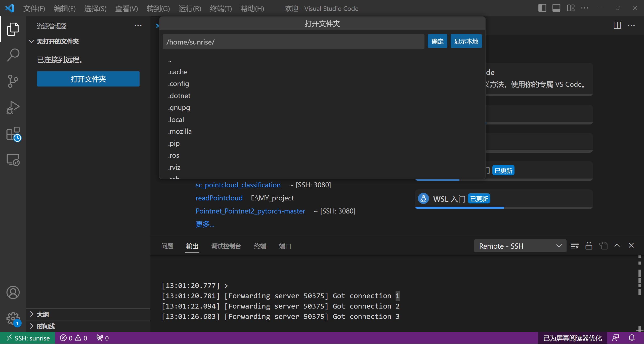Screen dimensions: 644x344
Task: Open the 终端(T) menu
Action: point(221,9)
